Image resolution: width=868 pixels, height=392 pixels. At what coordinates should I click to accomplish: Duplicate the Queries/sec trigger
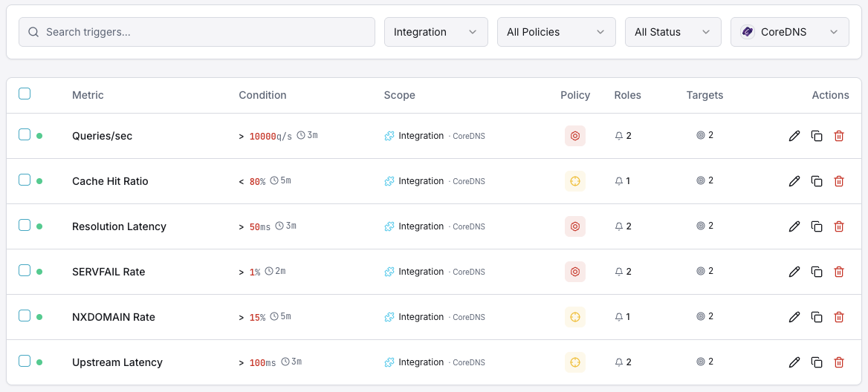(817, 136)
